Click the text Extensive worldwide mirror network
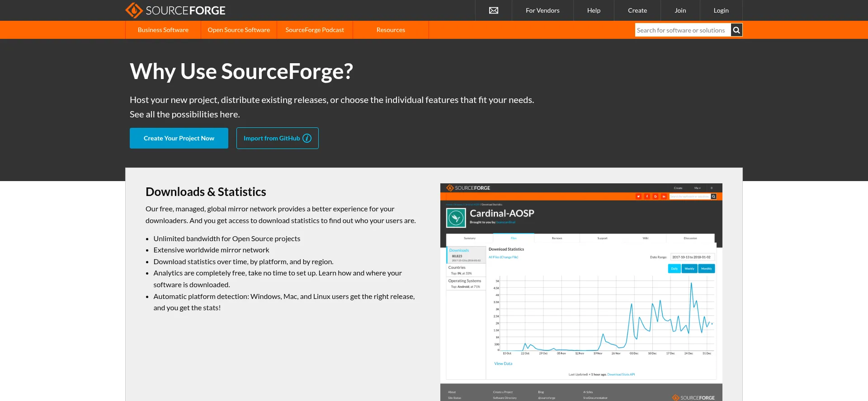This screenshot has width=868, height=401. (211, 250)
